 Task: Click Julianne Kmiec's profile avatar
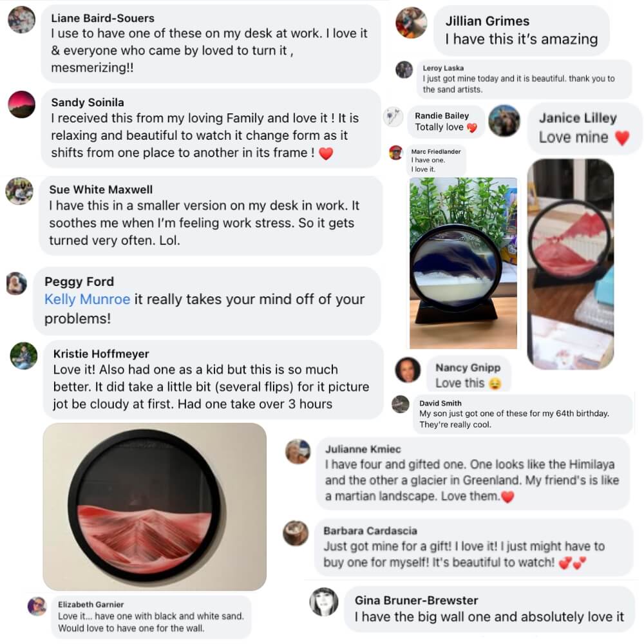tap(298, 451)
